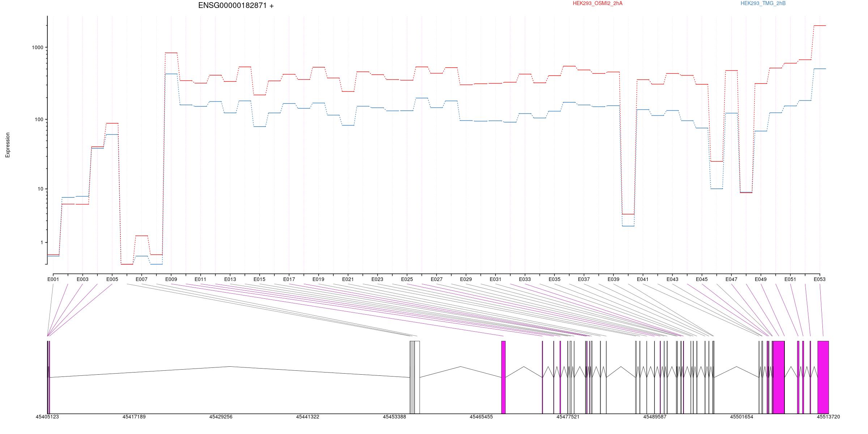Image resolution: width=868 pixels, height=434 pixels.
Task: Click the 1000 y-axis tick label
Action: tap(37, 47)
